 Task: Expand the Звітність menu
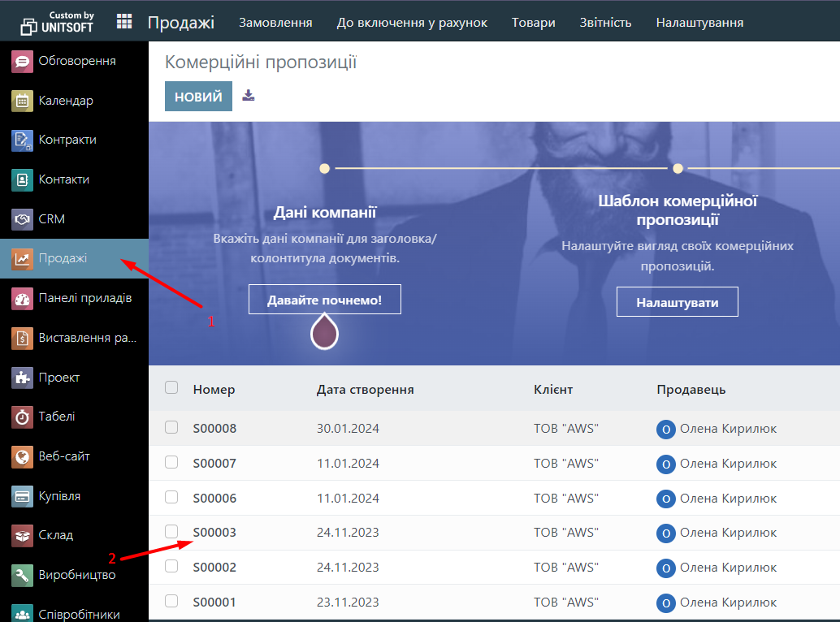605,22
